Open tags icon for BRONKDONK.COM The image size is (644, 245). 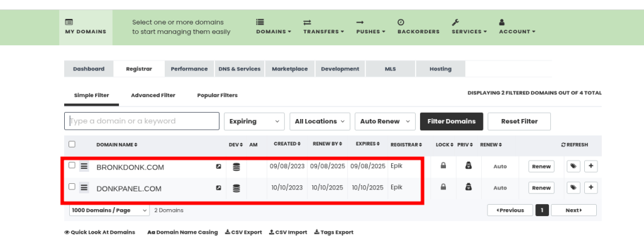coord(574,166)
